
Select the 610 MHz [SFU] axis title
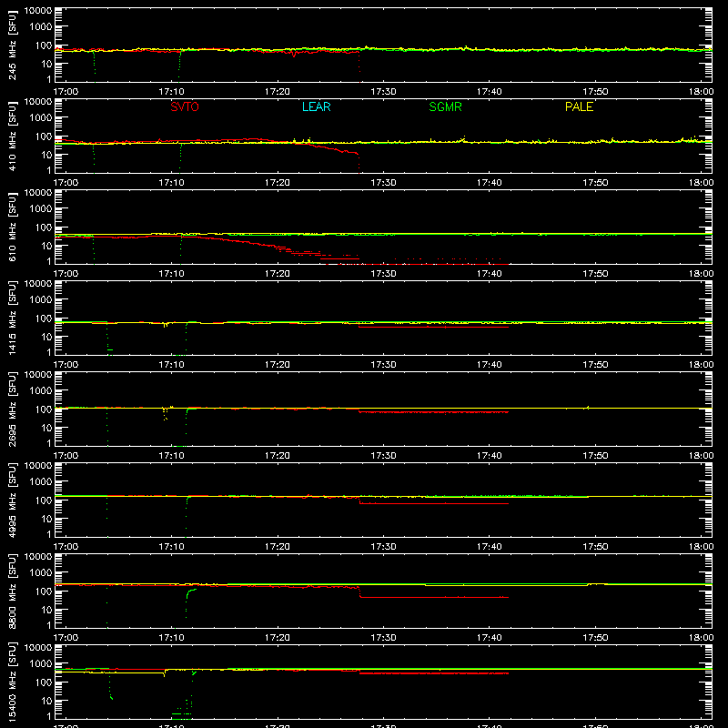pos(13,227)
